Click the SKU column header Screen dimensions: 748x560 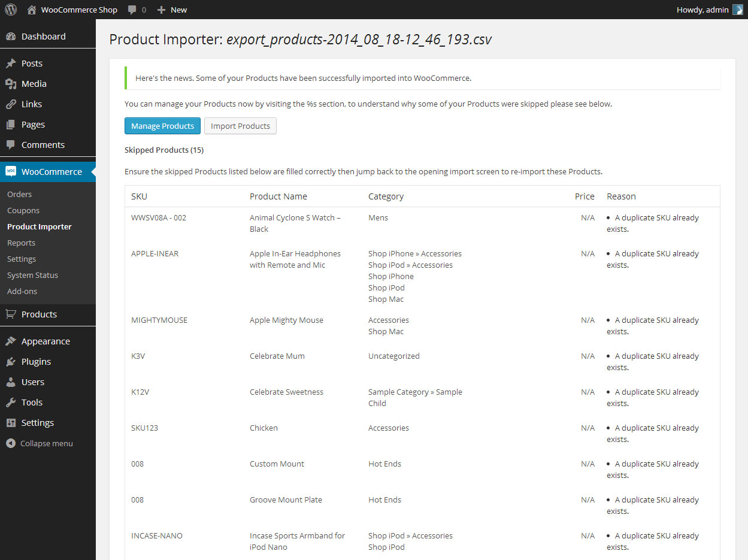[x=139, y=196]
